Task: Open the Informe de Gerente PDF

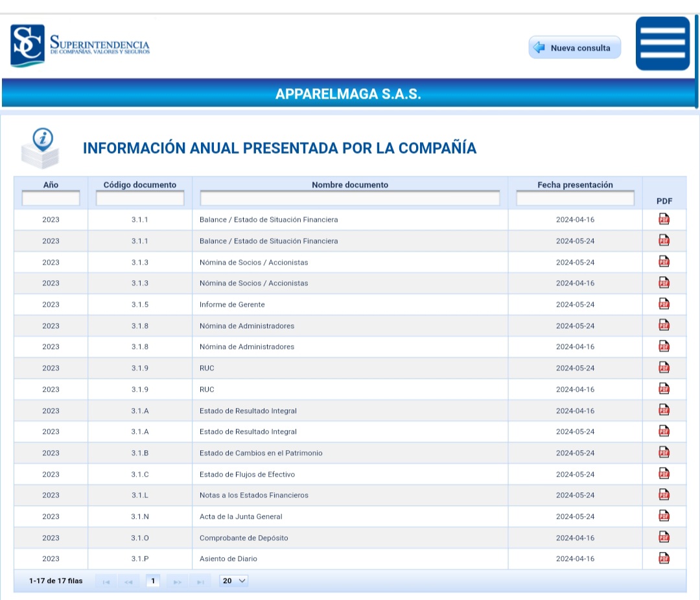Action: 664,304
